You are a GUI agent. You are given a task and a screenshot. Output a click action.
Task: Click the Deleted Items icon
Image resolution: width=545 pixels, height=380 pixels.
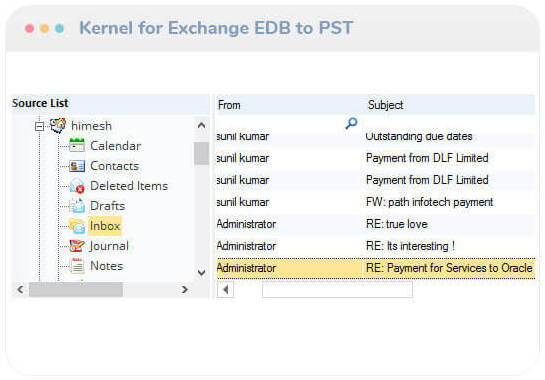77,186
